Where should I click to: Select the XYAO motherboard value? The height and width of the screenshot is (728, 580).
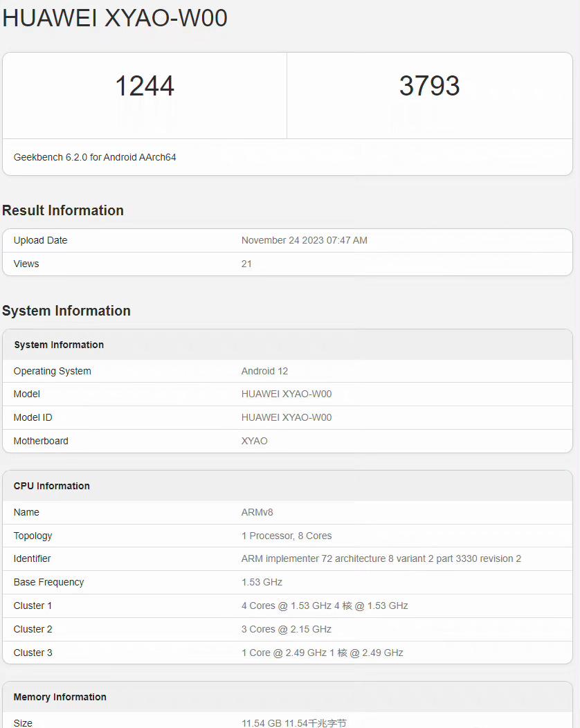pyautogui.click(x=254, y=441)
